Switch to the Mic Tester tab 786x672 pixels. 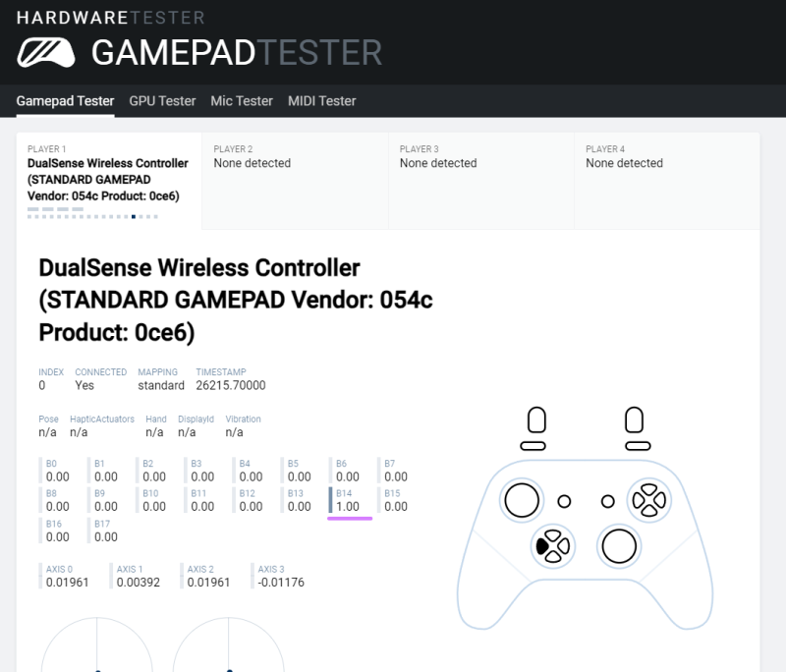pyautogui.click(x=242, y=101)
